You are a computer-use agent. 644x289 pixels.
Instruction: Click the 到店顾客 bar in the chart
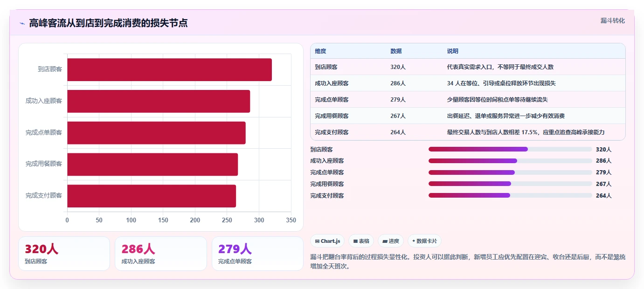pos(169,69)
